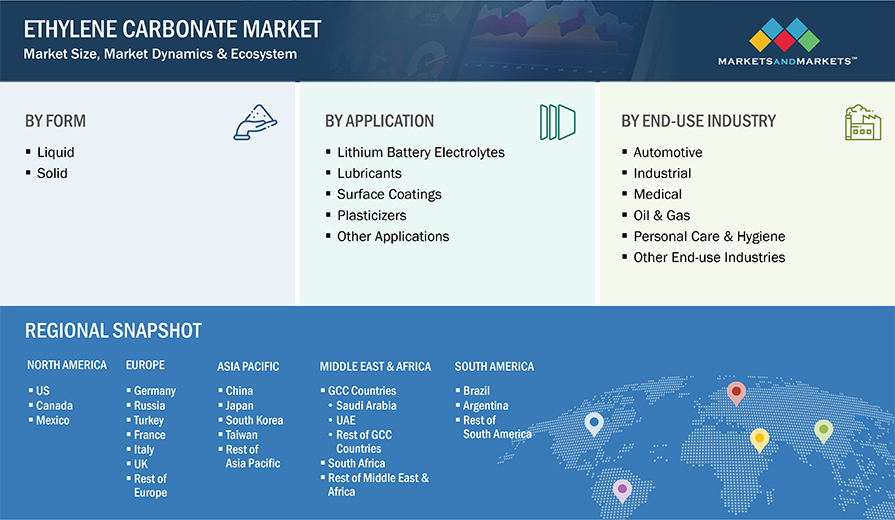Open the Middle East & Africa heading
The height and width of the screenshot is (520, 895).
click(x=375, y=366)
